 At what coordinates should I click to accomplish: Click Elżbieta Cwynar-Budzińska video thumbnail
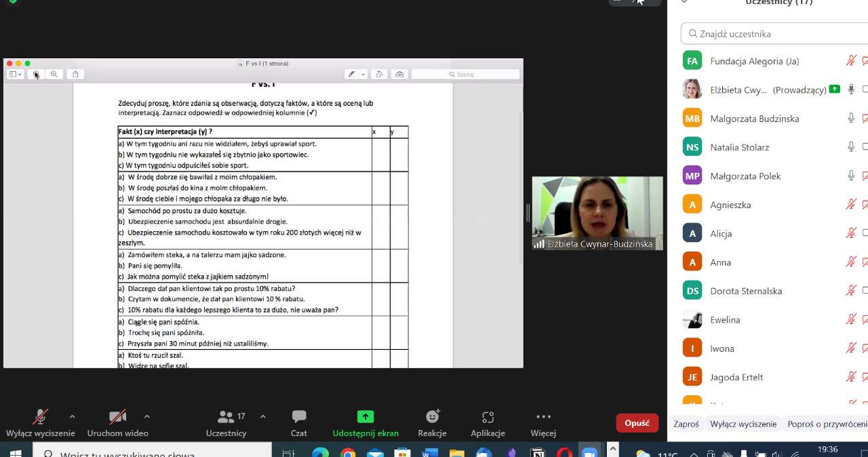point(597,214)
